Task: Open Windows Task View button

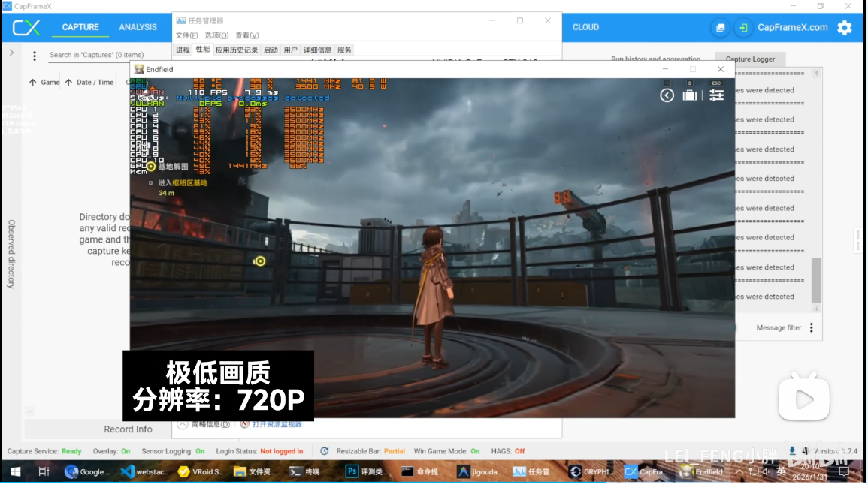Action: 44,472
